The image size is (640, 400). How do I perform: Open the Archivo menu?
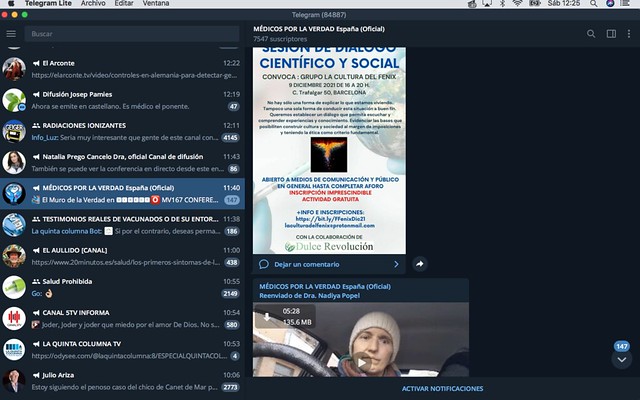[93, 3]
